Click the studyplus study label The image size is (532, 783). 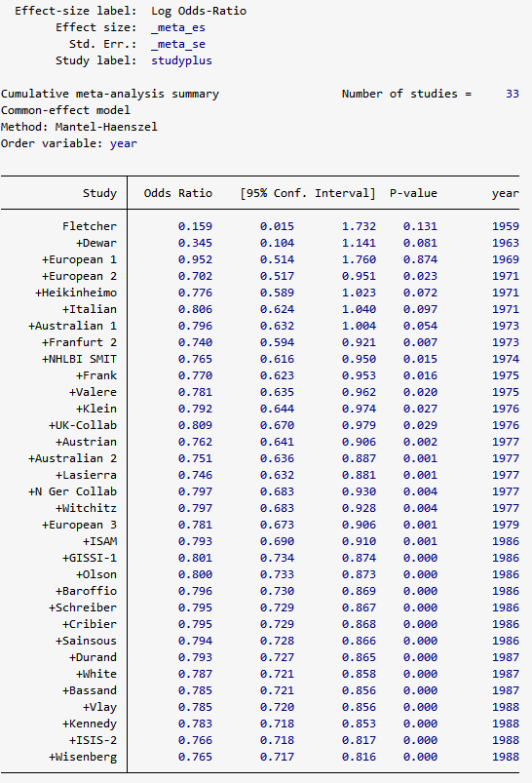pyautogui.click(x=181, y=60)
